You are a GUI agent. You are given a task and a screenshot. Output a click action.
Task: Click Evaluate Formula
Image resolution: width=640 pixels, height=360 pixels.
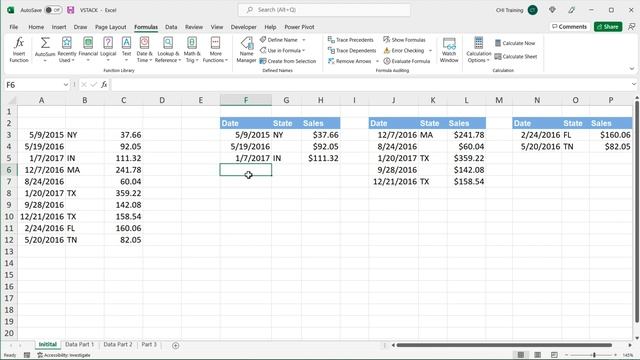pos(407,61)
